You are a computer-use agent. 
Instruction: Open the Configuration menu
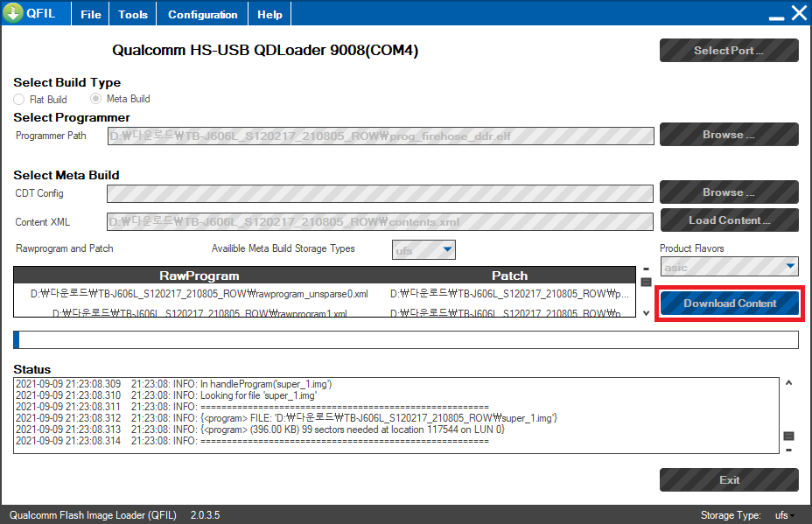click(202, 15)
